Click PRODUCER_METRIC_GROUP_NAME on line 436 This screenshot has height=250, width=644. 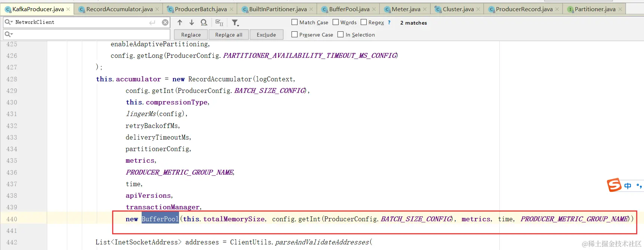179,172
